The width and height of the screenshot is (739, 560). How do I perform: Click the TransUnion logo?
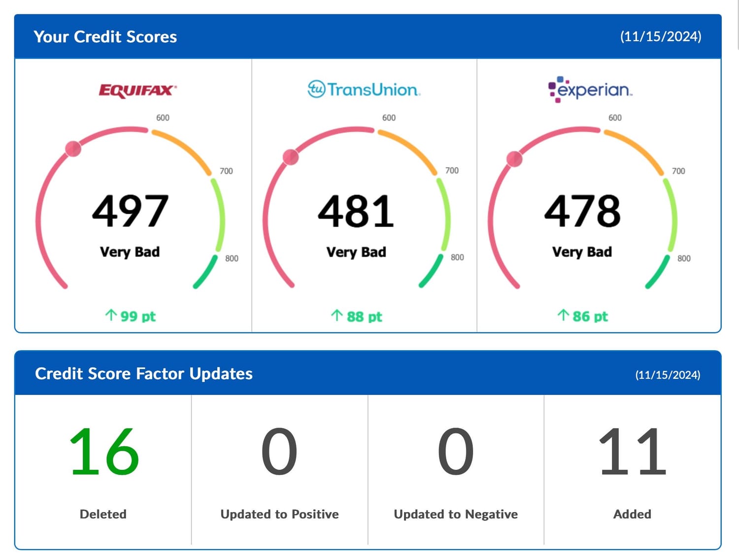(364, 90)
